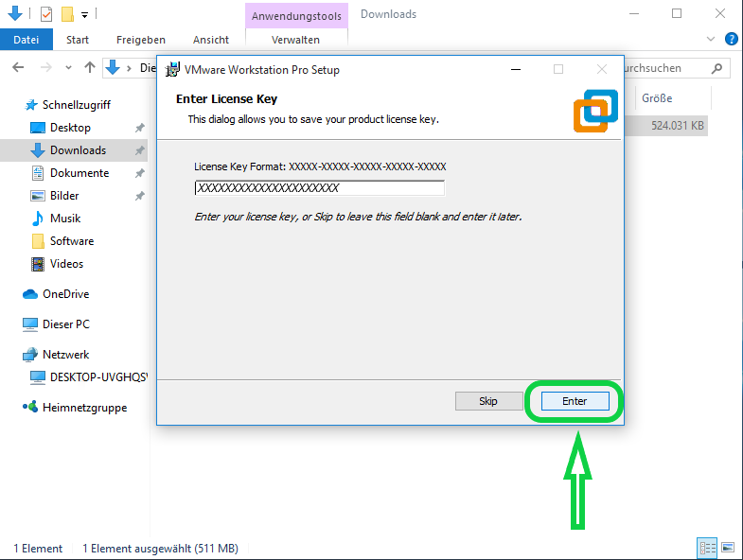The image size is (743, 560).
Task: Switch to details view icon in status bar
Action: tap(707, 548)
